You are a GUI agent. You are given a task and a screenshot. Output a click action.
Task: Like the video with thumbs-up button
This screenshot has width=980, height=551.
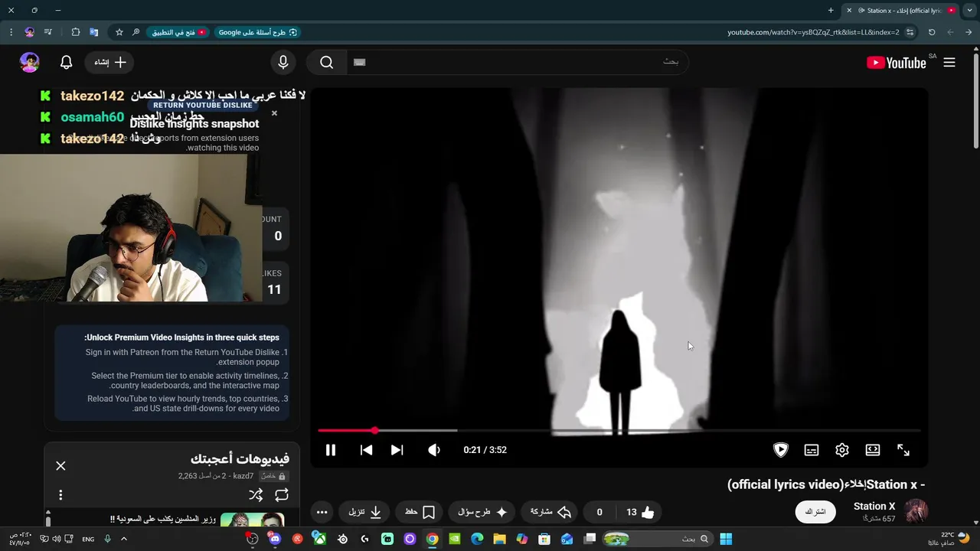[640, 512]
